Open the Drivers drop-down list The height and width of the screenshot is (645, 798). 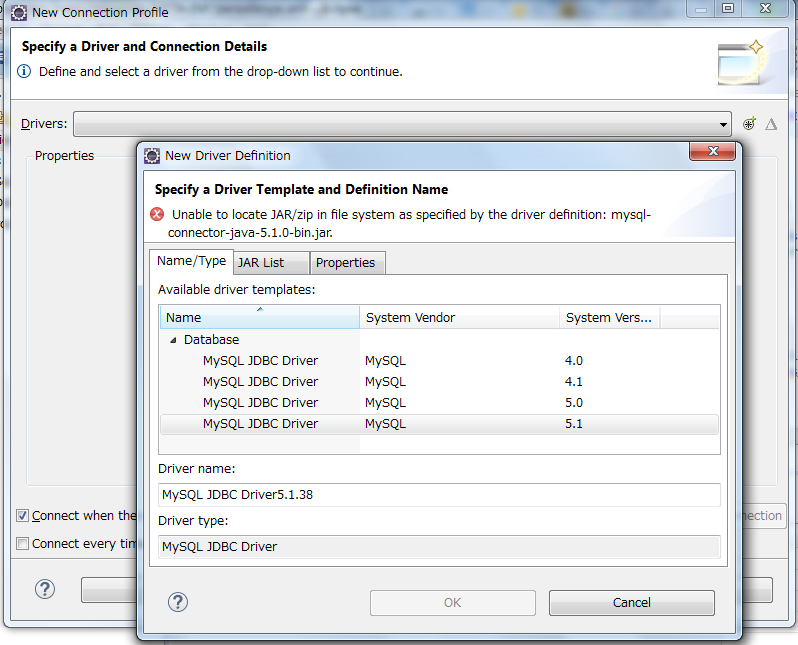pyautogui.click(x=724, y=125)
